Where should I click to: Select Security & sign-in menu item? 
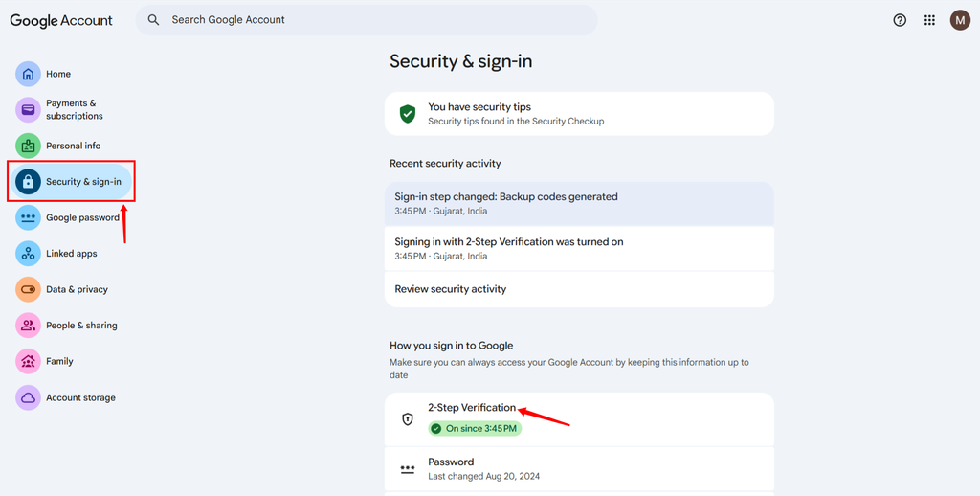pyautogui.click(x=71, y=182)
